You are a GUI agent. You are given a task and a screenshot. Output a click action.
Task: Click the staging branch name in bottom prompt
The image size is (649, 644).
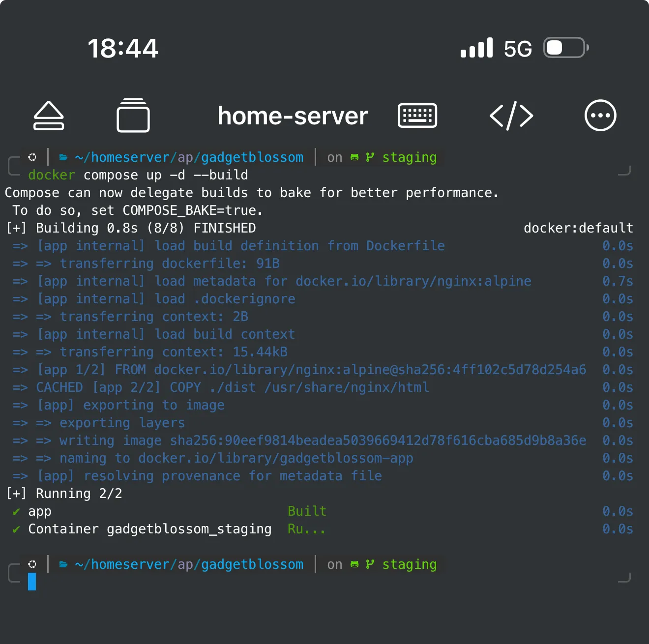click(409, 564)
